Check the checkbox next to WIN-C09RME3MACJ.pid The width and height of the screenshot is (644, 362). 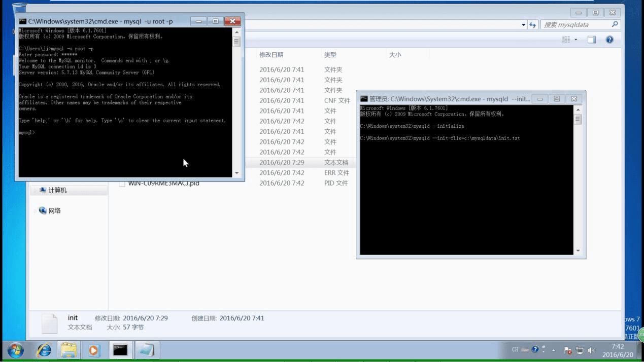[122, 183]
